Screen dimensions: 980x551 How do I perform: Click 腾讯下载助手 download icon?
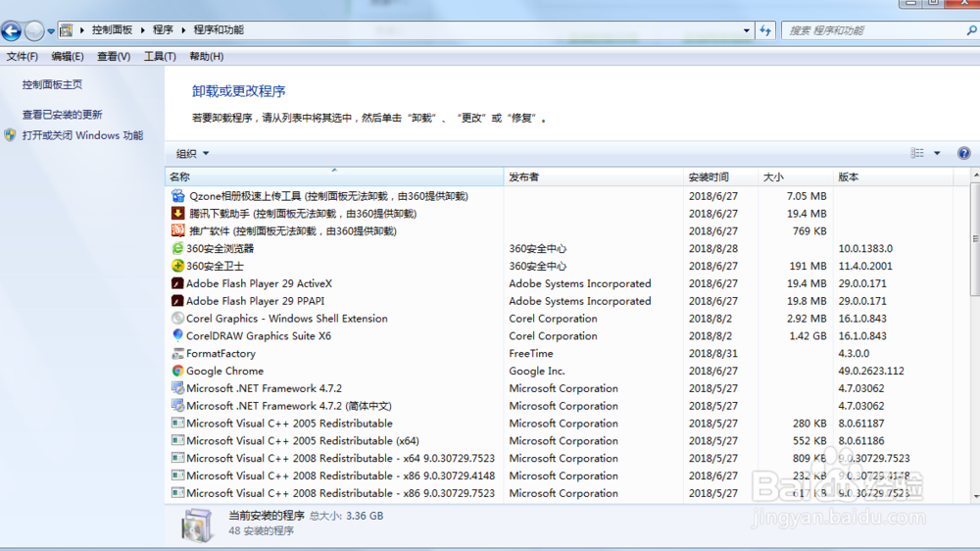pos(178,214)
